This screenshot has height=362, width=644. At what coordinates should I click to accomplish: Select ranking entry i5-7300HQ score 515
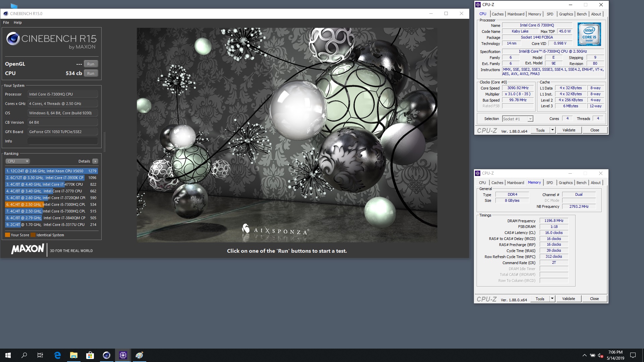(x=51, y=211)
